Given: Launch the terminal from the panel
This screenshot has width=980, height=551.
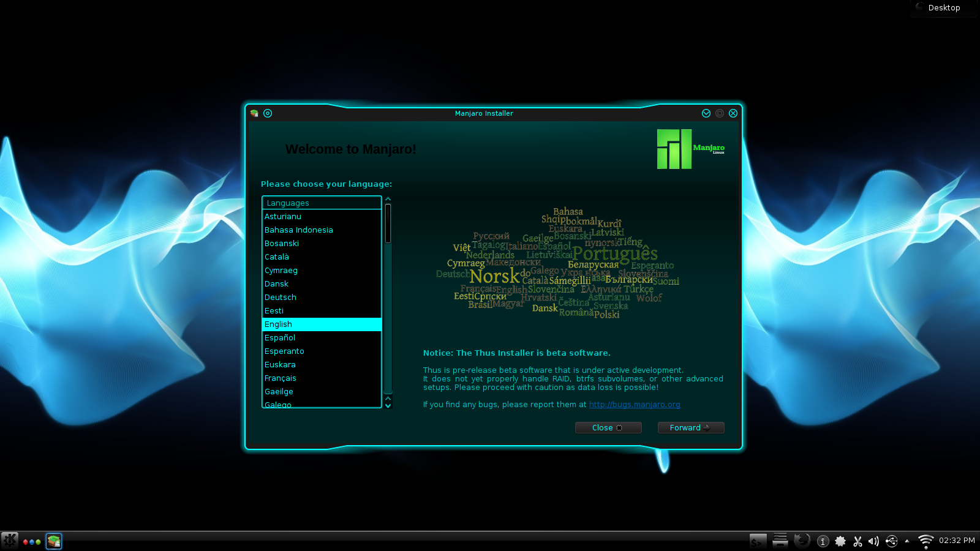Looking at the screenshot, I should point(758,541).
